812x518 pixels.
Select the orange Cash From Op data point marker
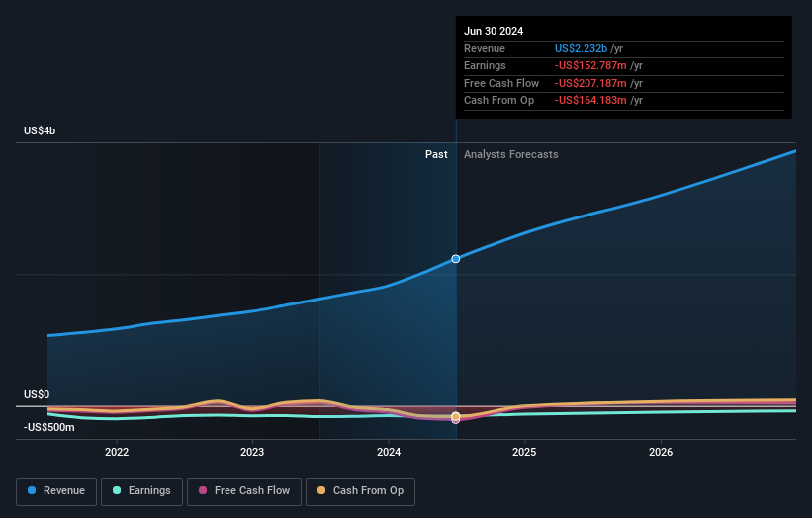(456, 416)
